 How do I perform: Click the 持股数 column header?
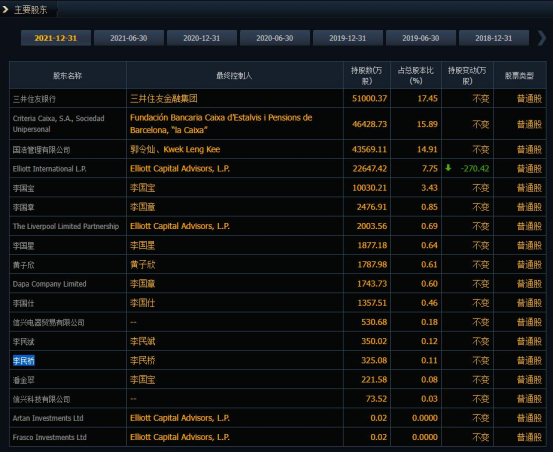pyautogui.click(x=366, y=75)
